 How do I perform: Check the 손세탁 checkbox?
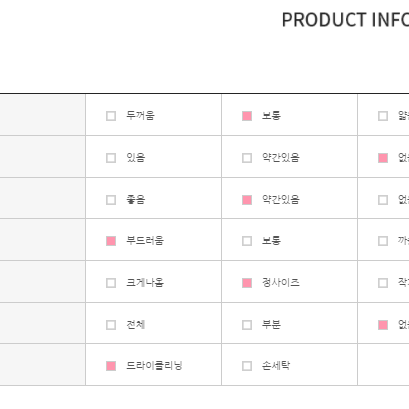(247, 366)
